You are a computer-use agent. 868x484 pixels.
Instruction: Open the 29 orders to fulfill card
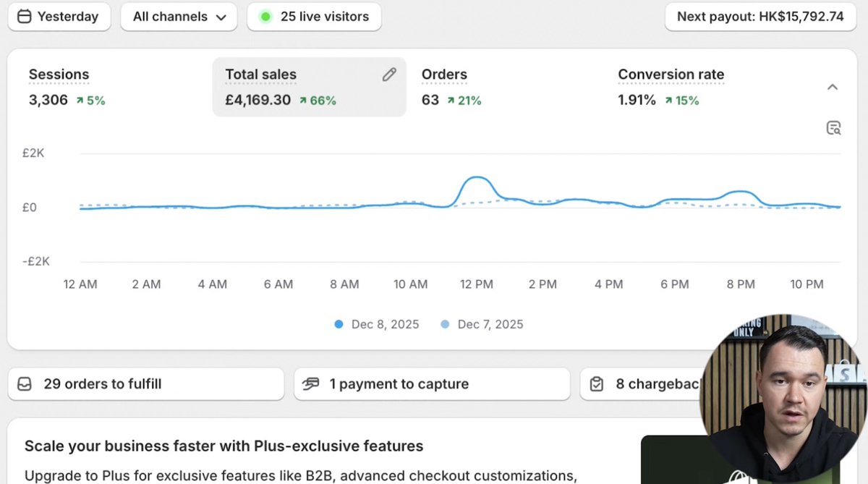[x=145, y=383]
